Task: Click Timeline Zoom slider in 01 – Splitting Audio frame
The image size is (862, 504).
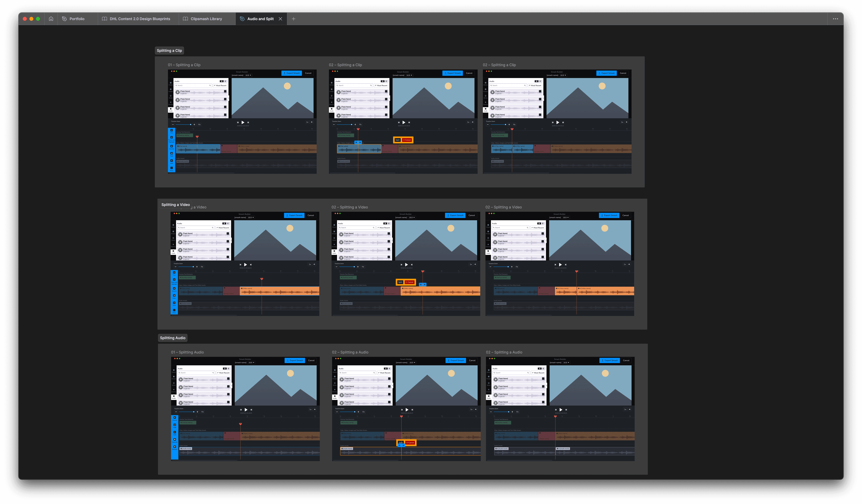Action: (x=186, y=412)
